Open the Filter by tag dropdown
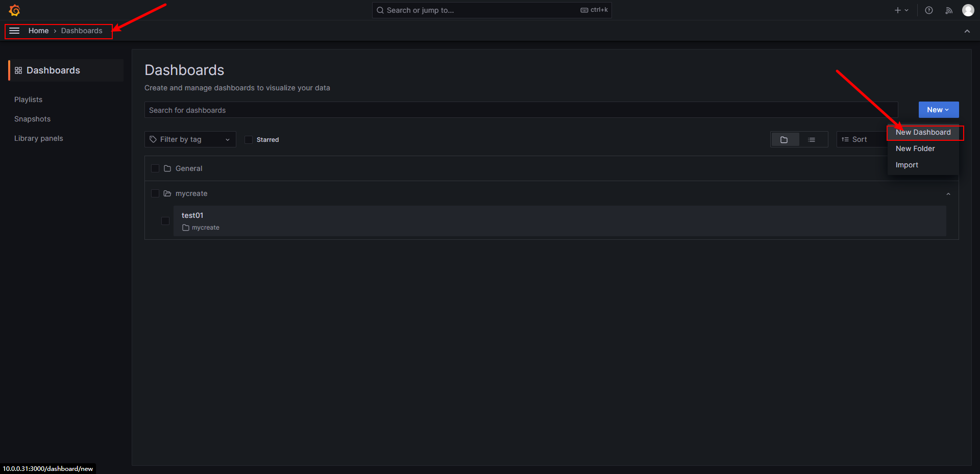980x474 pixels. (x=190, y=139)
